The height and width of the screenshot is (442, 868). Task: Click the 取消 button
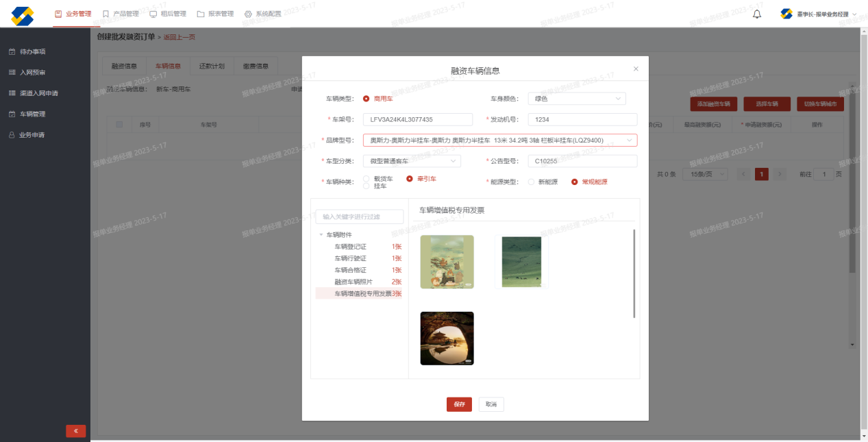[x=491, y=404]
